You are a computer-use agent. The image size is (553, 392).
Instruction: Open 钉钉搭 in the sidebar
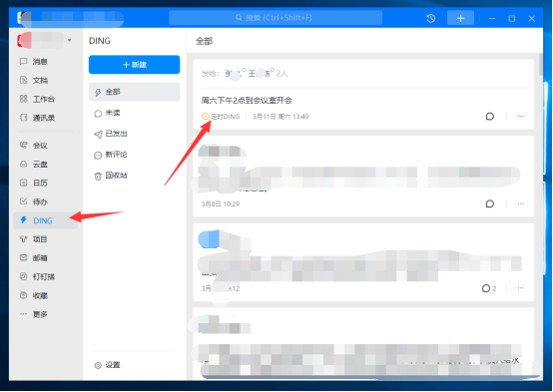[x=37, y=276]
